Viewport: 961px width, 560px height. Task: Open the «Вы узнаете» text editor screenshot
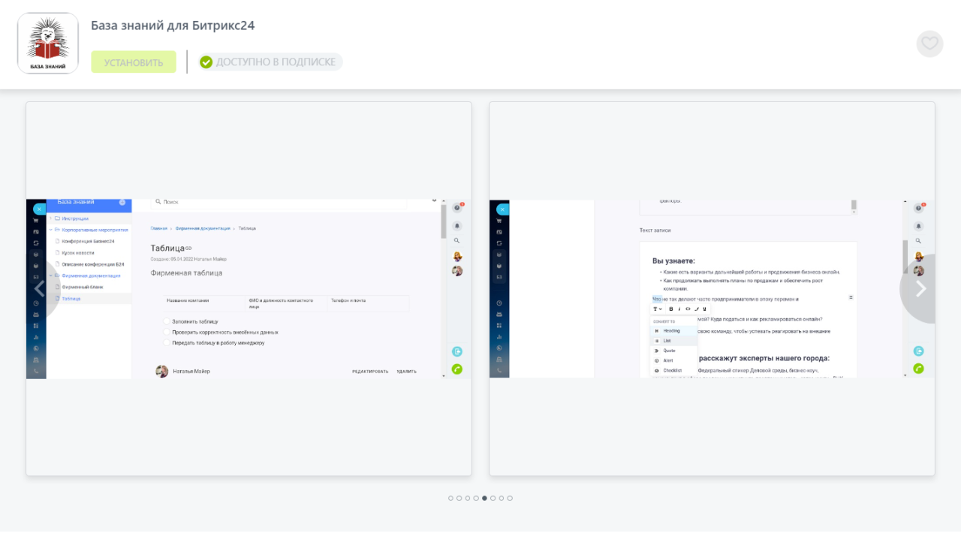pos(712,289)
